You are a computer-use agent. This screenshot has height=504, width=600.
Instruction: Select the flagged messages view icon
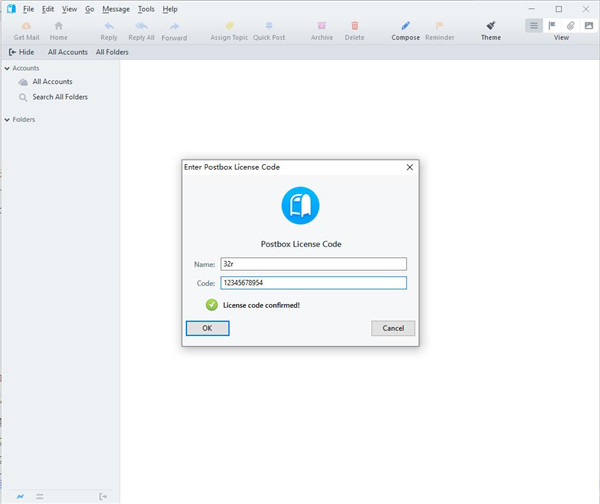[x=552, y=25]
